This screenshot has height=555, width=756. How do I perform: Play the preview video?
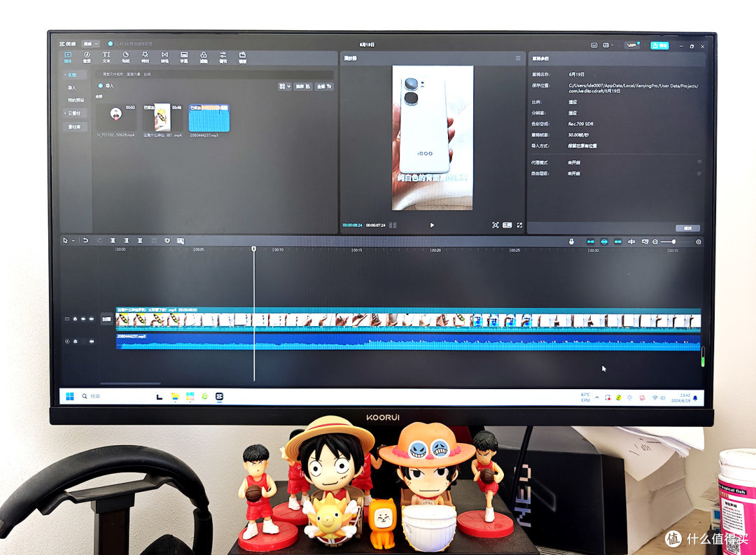[432, 225]
